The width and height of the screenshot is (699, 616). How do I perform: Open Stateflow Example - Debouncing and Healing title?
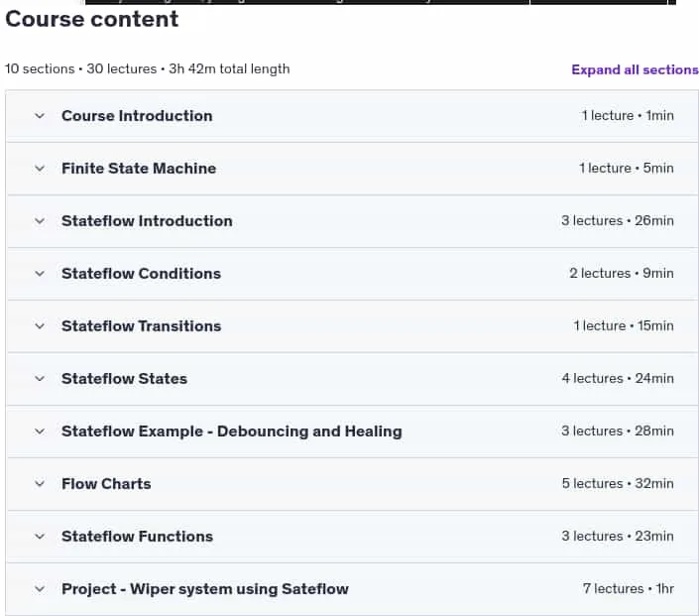click(x=231, y=431)
